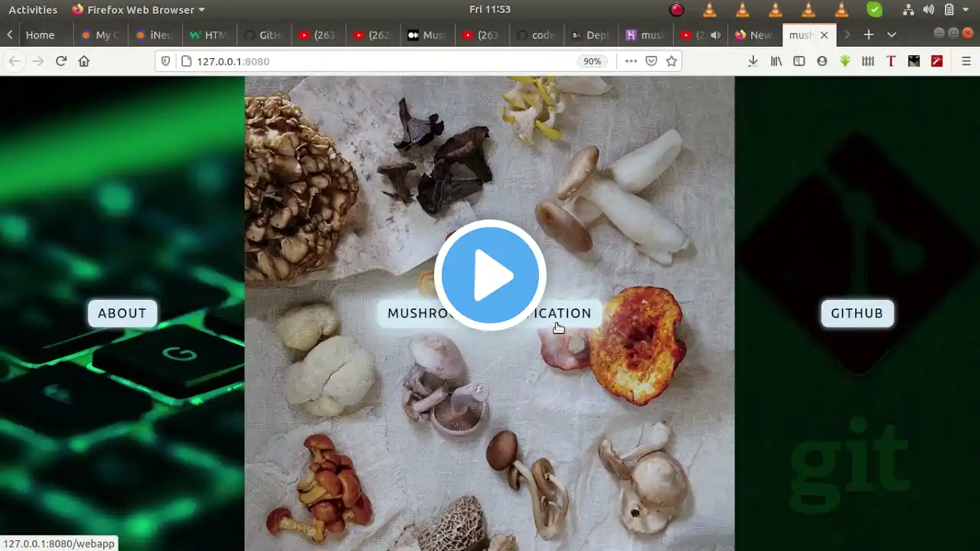This screenshot has width=980, height=551.
Task: Switch to the HTM tab
Action: click(x=209, y=35)
